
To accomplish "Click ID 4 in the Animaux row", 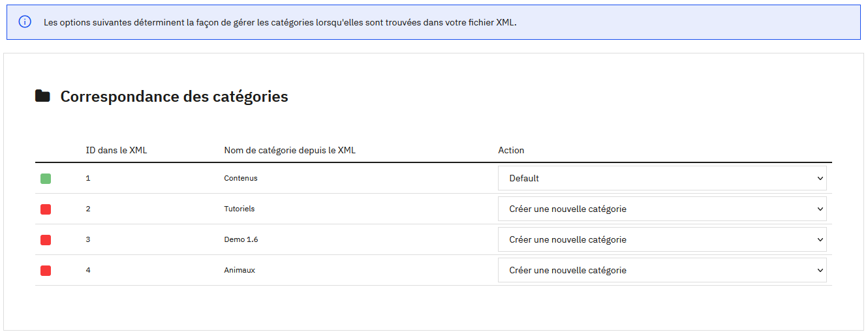I will tap(88, 270).
